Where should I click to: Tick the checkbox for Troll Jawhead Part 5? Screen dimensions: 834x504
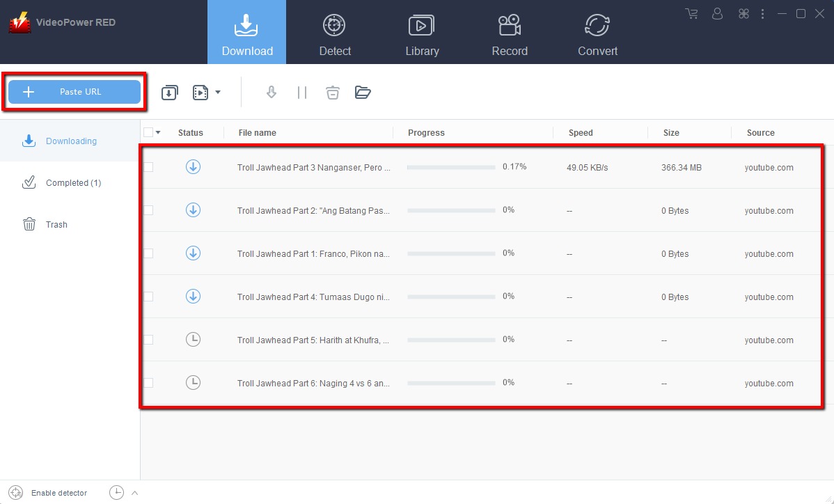coord(148,340)
